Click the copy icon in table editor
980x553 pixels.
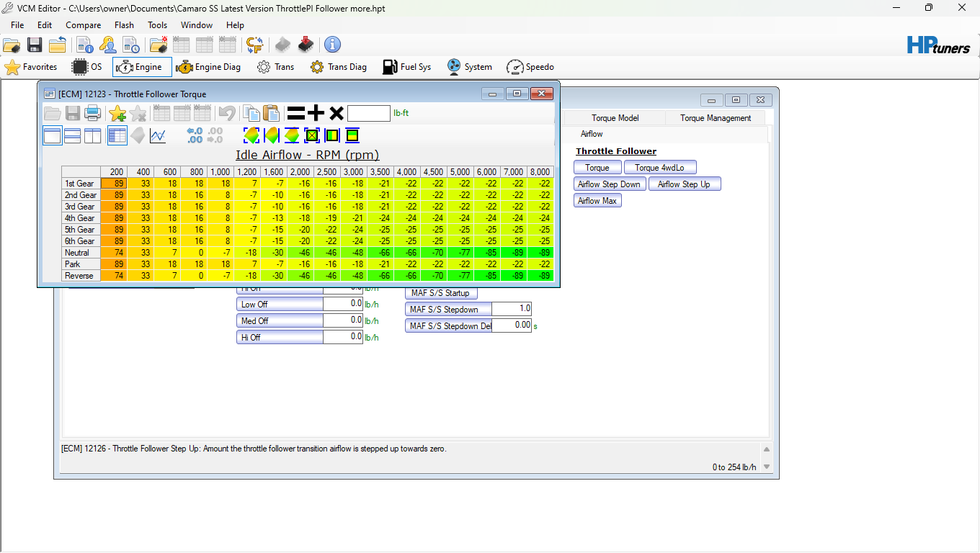tap(251, 113)
